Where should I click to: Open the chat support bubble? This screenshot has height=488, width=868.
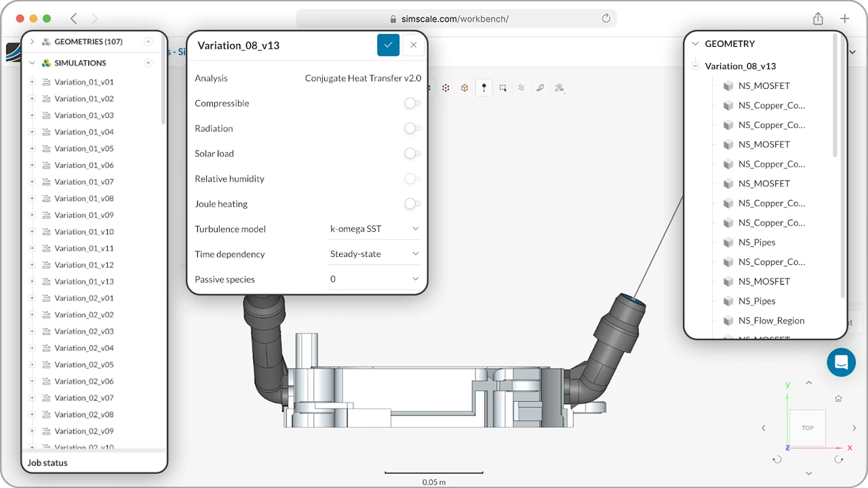pos(841,362)
